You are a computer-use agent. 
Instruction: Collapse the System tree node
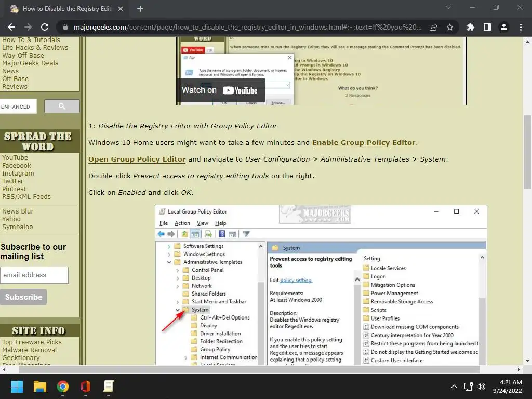(178, 310)
